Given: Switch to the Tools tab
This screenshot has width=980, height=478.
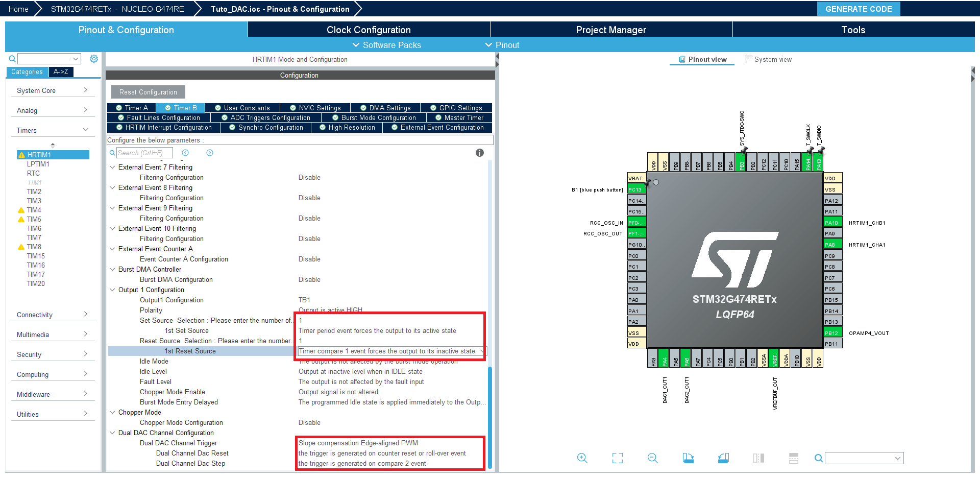Looking at the screenshot, I should pos(853,30).
